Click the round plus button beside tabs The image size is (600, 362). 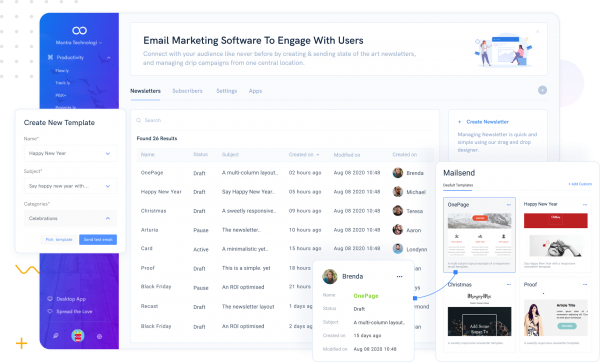(x=542, y=90)
